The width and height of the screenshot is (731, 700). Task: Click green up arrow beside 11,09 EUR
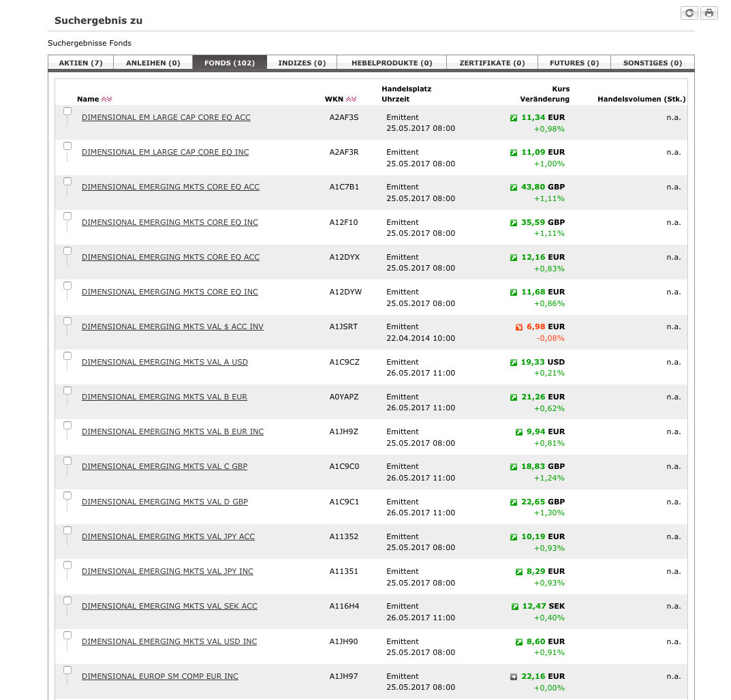pos(513,153)
